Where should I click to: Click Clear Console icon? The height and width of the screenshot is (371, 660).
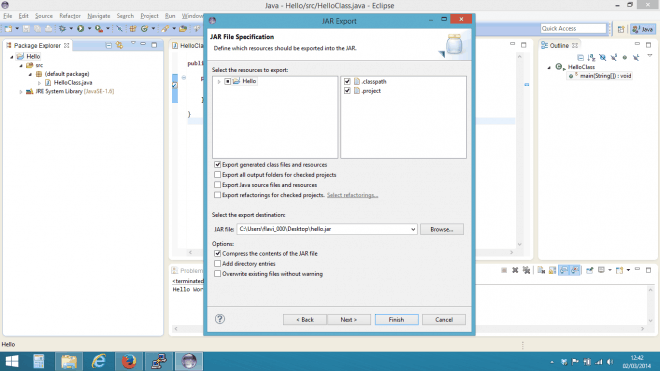541,270
